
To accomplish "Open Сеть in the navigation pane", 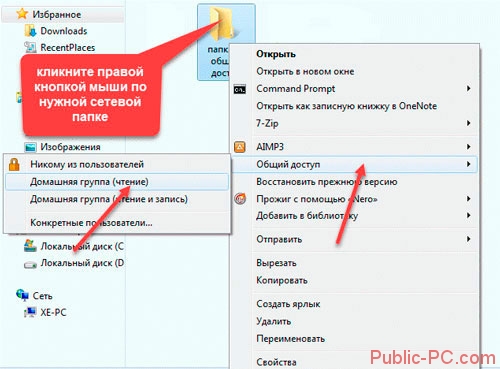I will tap(42, 296).
